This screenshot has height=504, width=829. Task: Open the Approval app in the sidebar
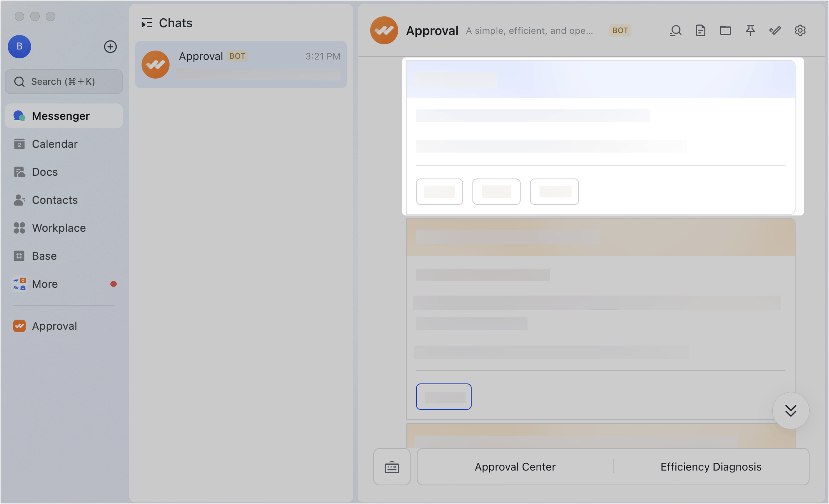pyautogui.click(x=54, y=326)
